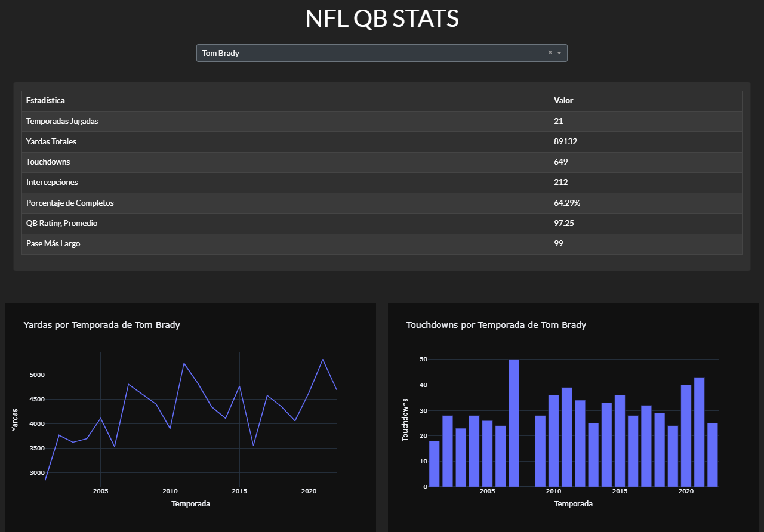Click inside the Tom Brady quarterback select field
Image resolution: width=764 pixels, height=532 pixels.
coord(382,53)
